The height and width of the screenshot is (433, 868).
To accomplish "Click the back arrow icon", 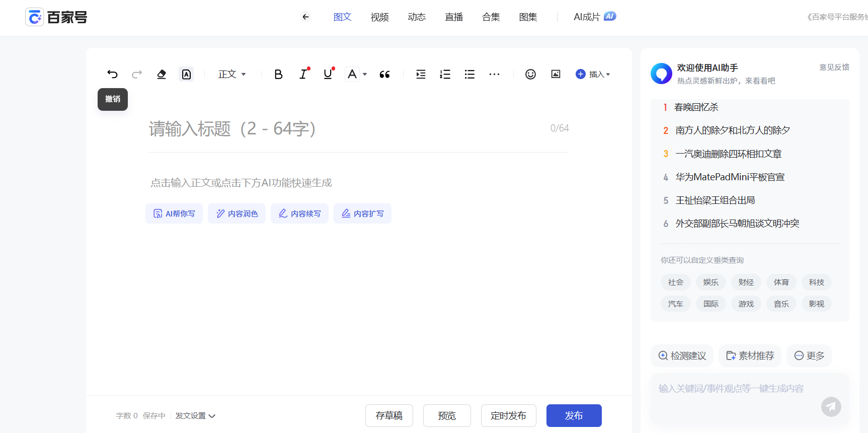I will 305,17.
